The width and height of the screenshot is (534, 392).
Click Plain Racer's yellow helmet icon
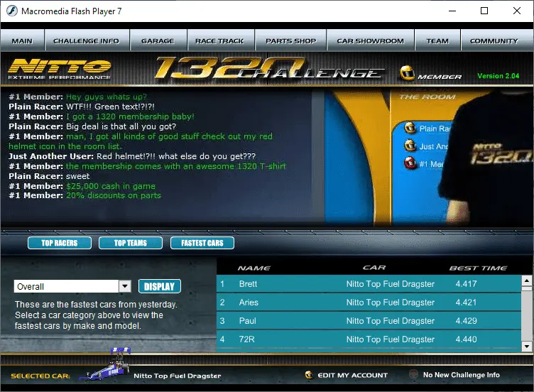coord(410,129)
